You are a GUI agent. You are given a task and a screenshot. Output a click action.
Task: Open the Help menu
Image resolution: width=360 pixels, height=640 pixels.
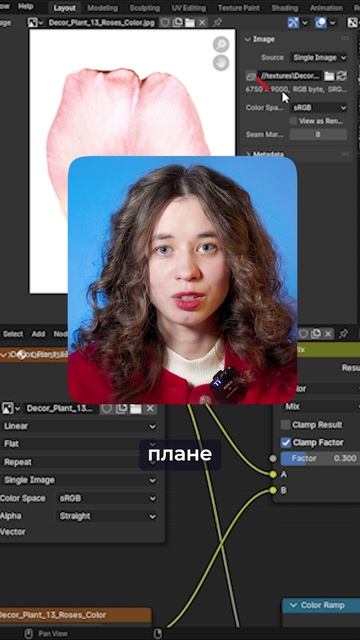pos(25,7)
